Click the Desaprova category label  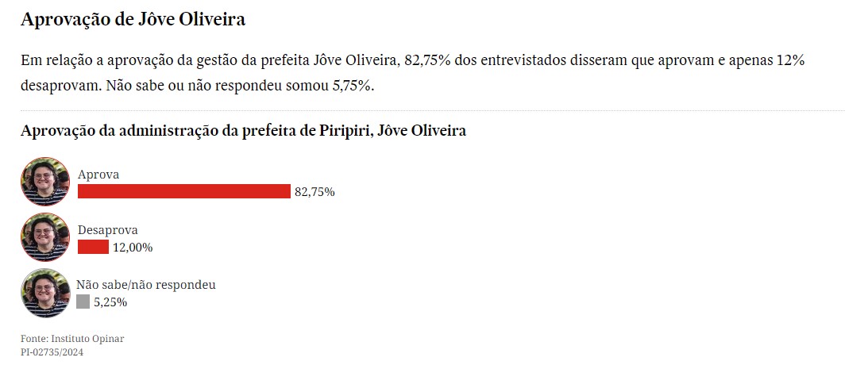[108, 230]
